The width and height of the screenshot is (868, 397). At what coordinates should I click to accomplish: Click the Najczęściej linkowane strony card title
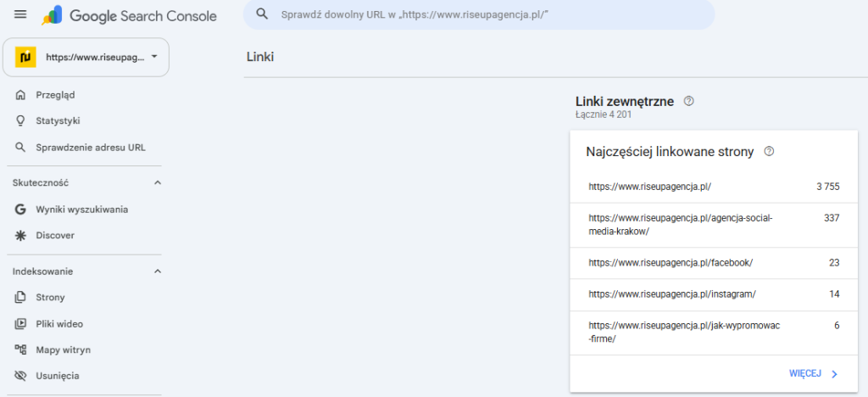(670, 152)
